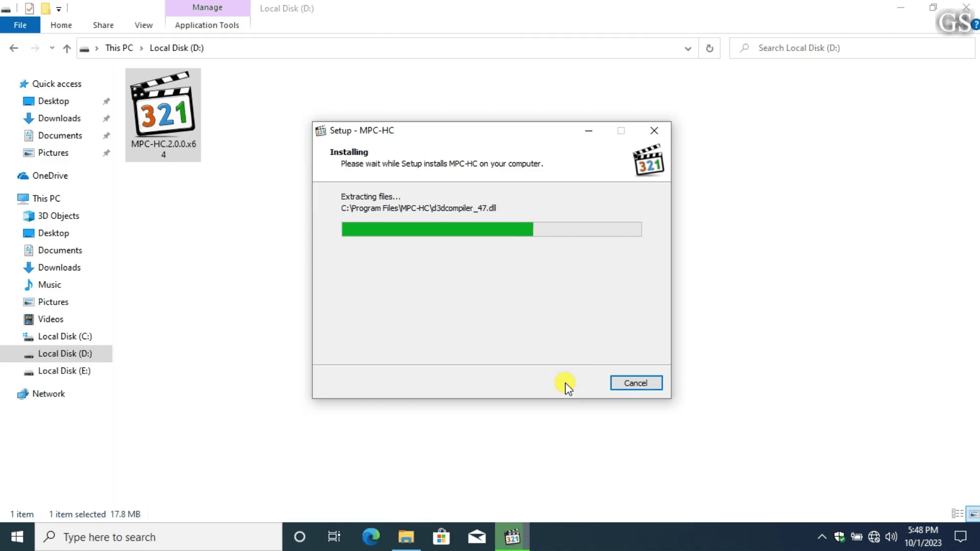Open the Windows Start menu
The image size is (980, 551).
(17, 537)
